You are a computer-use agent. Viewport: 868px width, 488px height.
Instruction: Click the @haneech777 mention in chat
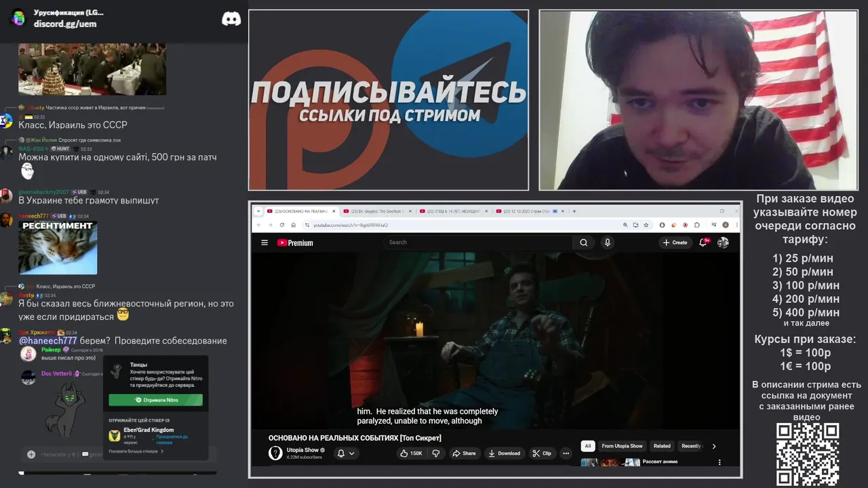point(48,341)
